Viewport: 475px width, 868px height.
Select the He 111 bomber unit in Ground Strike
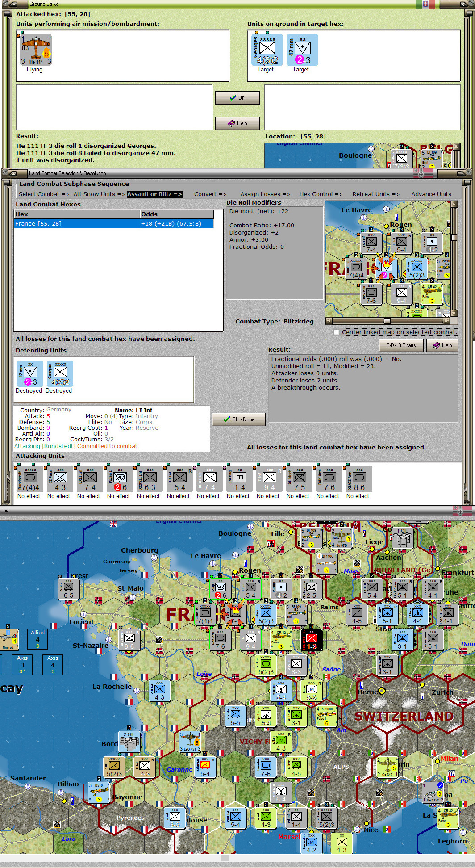[36, 50]
